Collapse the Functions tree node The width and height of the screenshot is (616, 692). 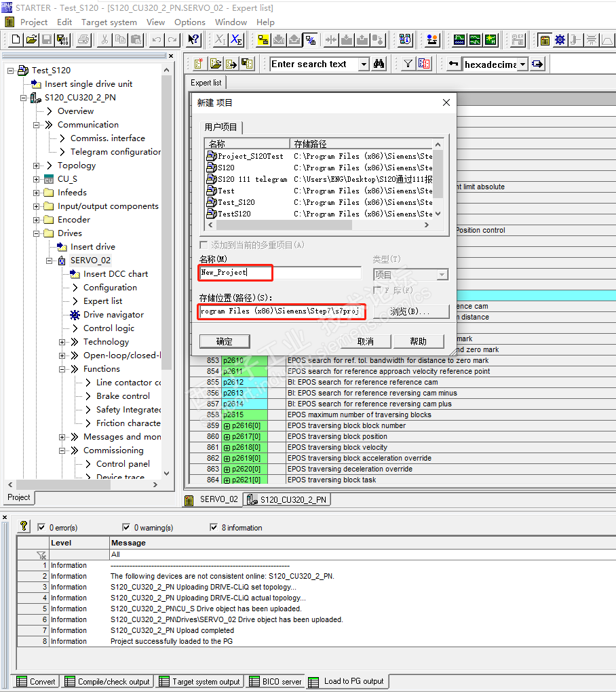click(x=62, y=369)
